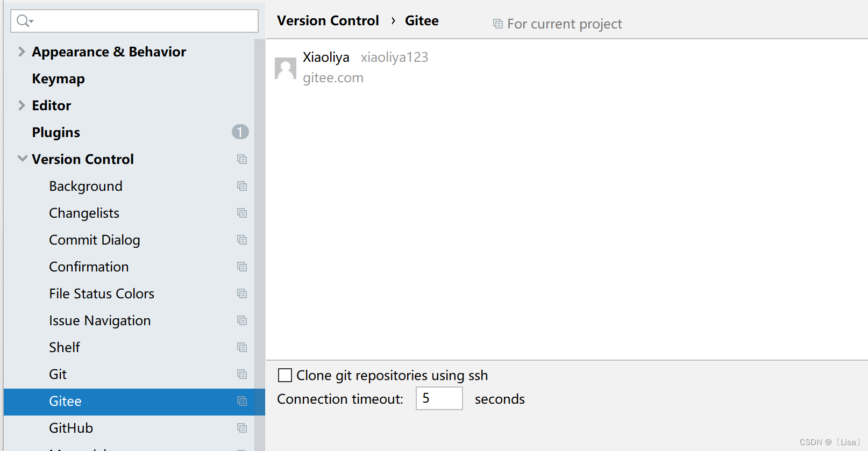Enable Clone git repositories using ssh
The height and width of the screenshot is (451, 868).
click(x=284, y=375)
